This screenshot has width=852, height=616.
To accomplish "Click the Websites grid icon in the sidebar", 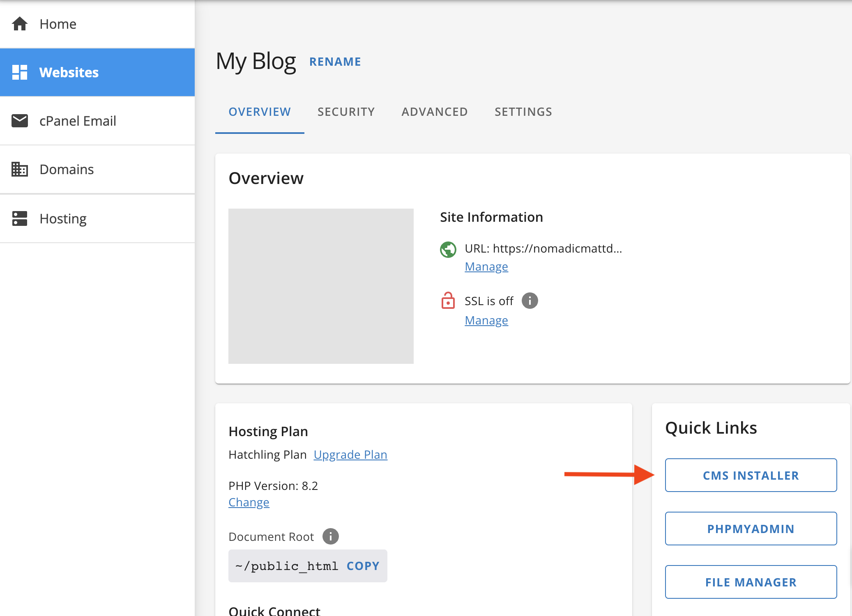I will point(19,72).
